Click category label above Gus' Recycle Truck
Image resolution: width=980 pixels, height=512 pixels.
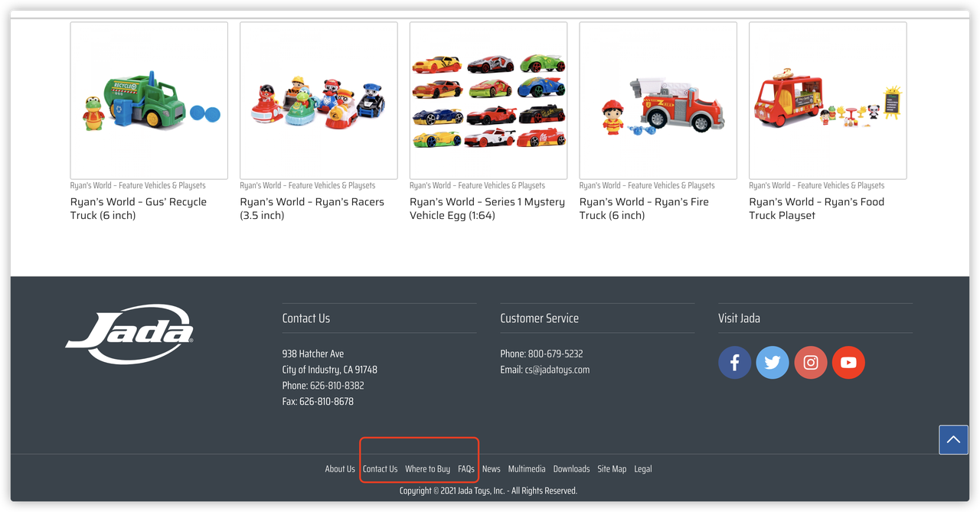point(138,185)
